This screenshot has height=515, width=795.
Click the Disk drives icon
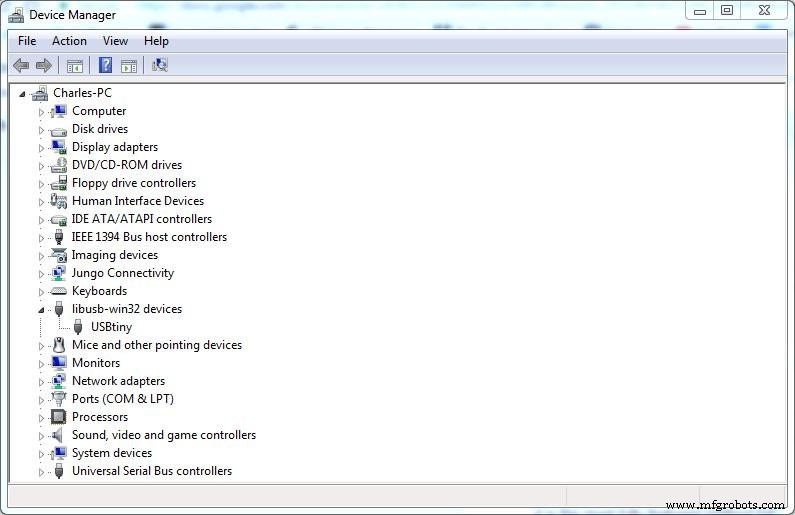59,131
